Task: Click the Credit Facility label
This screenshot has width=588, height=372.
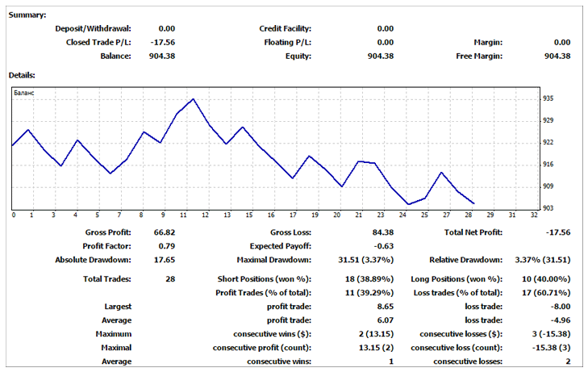Action: (286, 28)
